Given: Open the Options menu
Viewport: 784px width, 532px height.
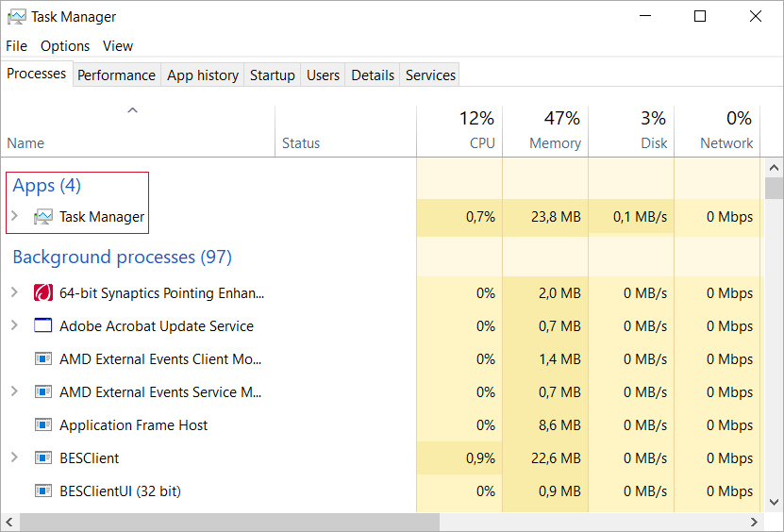Looking at the screenshot, I should 65,46.
